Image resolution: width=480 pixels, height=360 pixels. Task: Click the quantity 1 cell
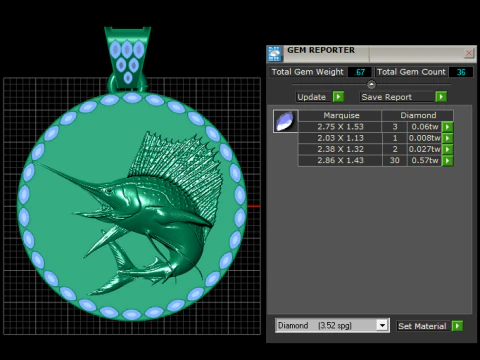[x=395, y=138]
